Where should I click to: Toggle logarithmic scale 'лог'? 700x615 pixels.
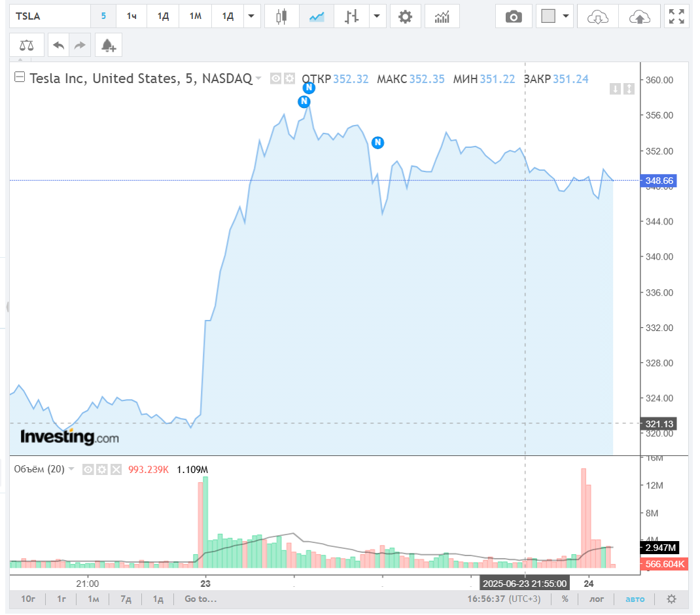pyautogui.click(x=597, y=599)
